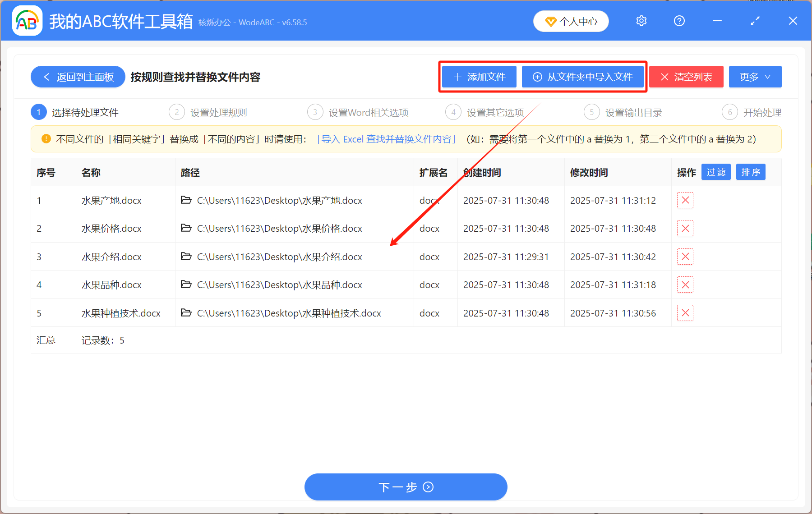Open the folder icon next to 水果产地.docx path
The width and height of the screenshot is (812, 514).
point(186,200)
